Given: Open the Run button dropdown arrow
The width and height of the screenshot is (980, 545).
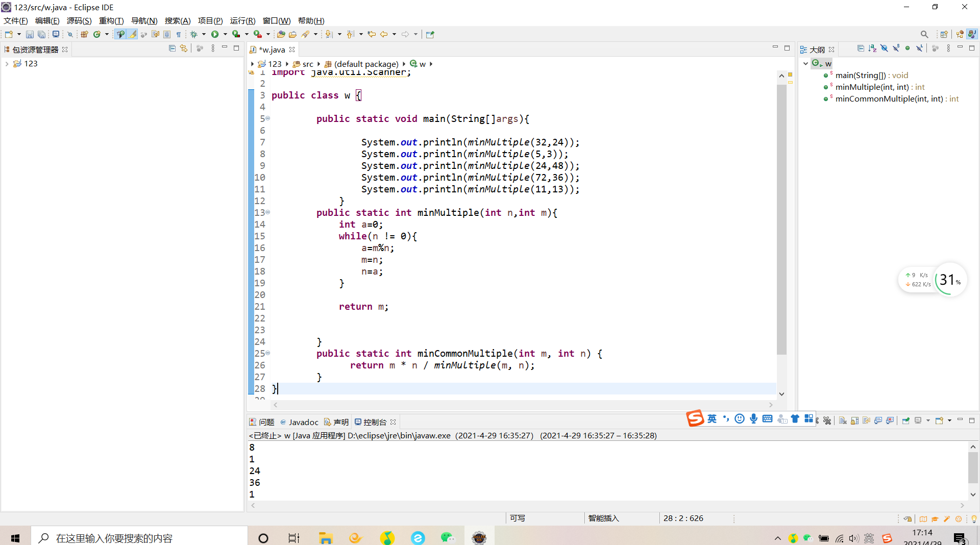Looking at the screenshot, I should coord(225,34).
